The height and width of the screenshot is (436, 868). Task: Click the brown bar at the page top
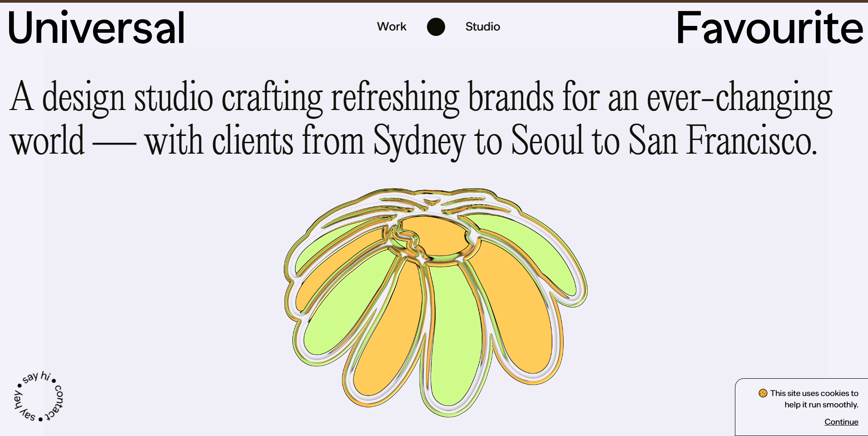tap(434, 1)
